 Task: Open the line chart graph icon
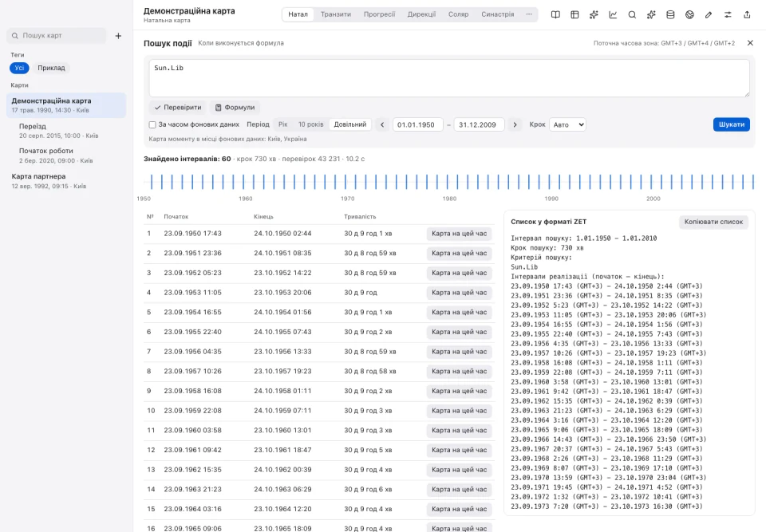(613, 14)
